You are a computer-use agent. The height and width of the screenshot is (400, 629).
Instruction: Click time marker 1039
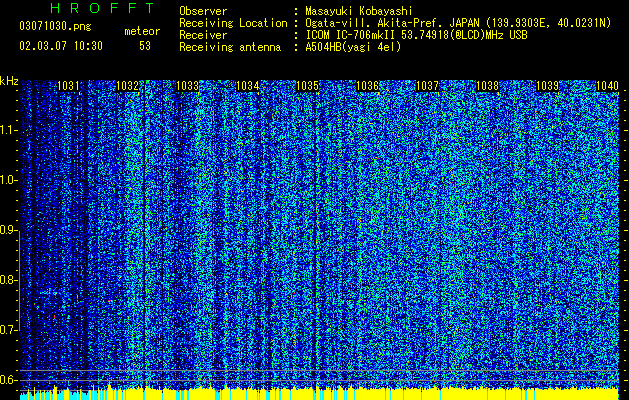pyautogui.click(x=548, y=86)
